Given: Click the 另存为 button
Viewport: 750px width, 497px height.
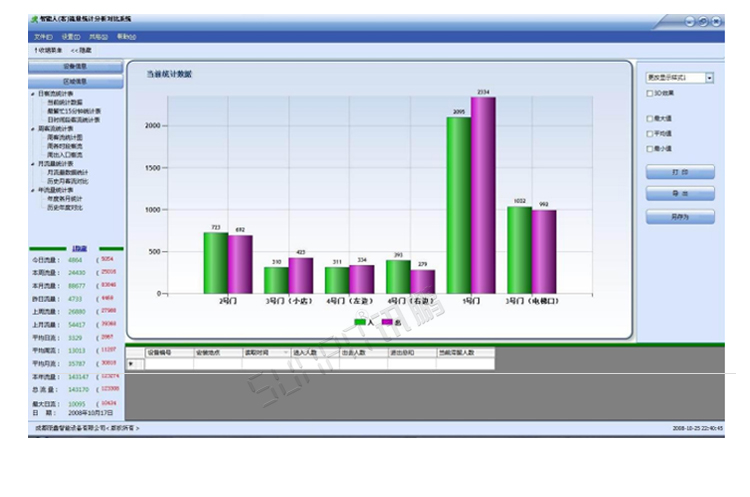Looking at the screenshot, I should [x=680, y=217].
